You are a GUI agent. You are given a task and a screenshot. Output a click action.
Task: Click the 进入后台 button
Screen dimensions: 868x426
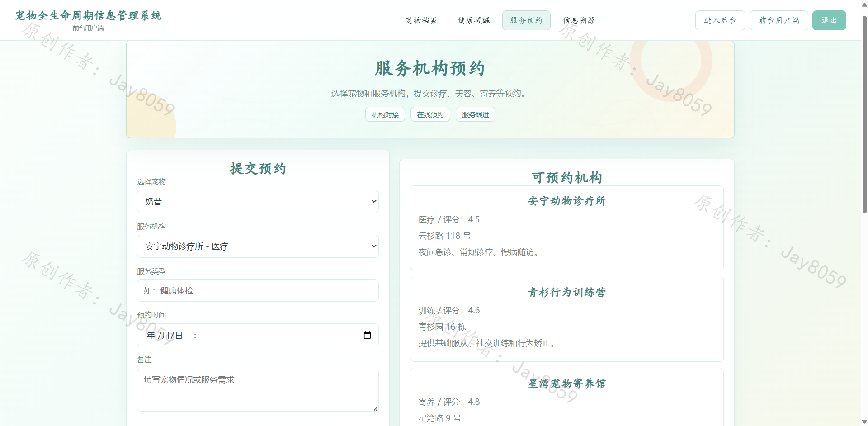720,20
